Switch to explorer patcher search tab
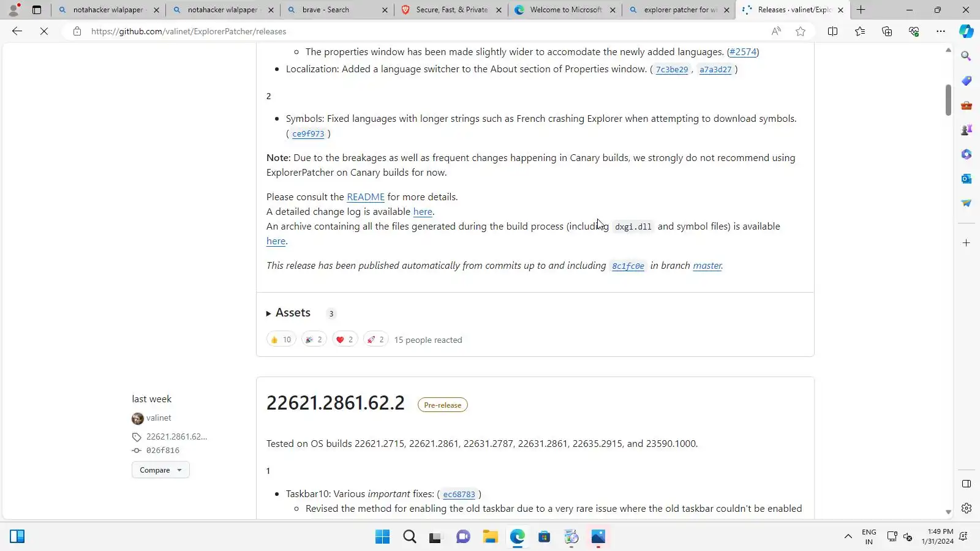This screenshot has height=551, width=980. [x=679, y=10]
